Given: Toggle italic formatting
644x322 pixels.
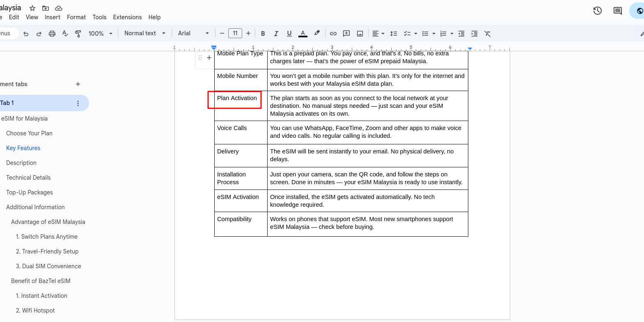Looking at the screenshot, I should pos(276,34).
